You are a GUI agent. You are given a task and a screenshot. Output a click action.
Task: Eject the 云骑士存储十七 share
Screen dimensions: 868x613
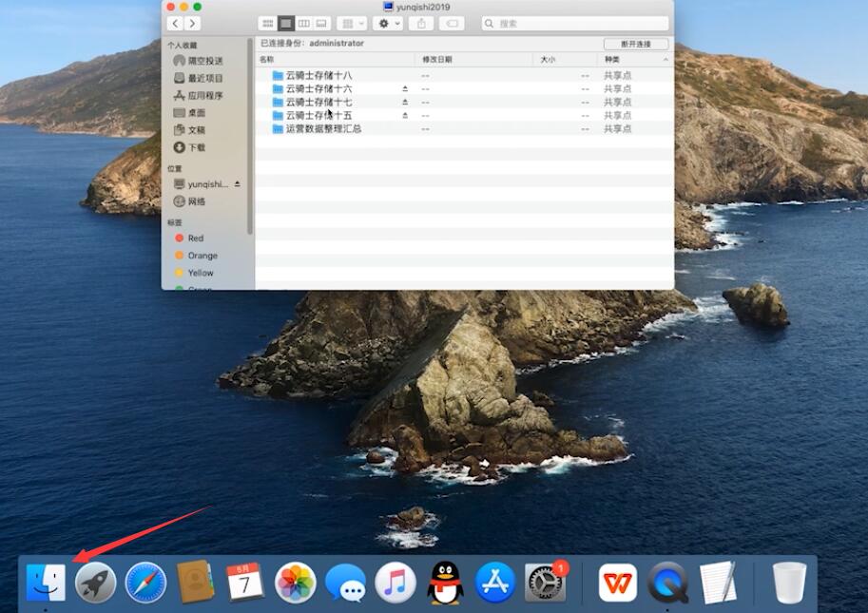tap(405, 102)
